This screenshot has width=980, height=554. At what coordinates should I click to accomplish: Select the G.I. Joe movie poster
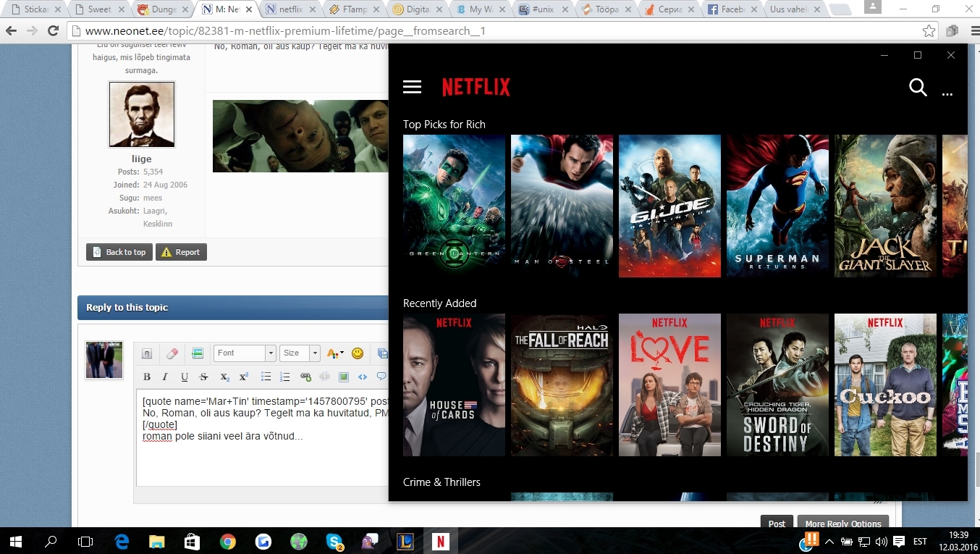tap(669, 206)
